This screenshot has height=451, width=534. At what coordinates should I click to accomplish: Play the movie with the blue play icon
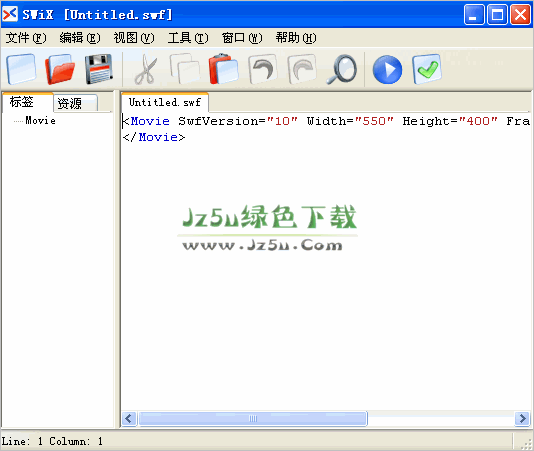pos(387,69)
